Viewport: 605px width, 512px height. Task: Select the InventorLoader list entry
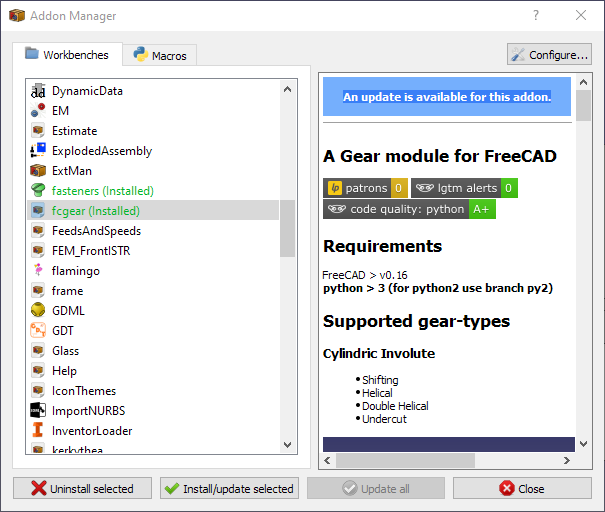coord(153,431)
